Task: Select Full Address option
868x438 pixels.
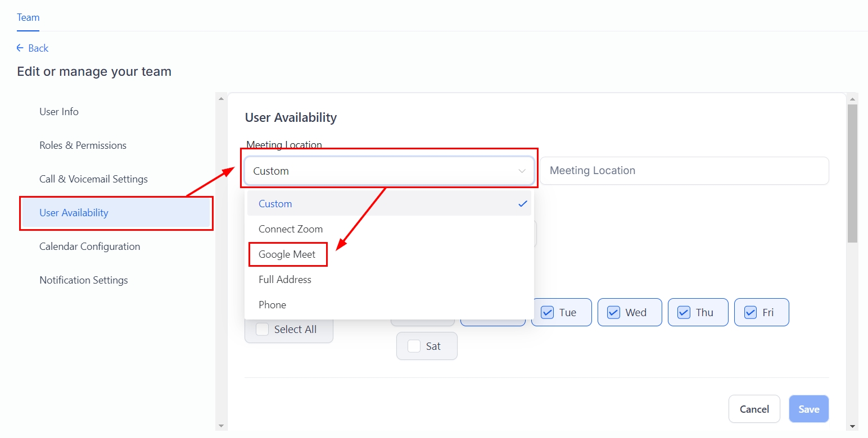Action: pos(285,280)
